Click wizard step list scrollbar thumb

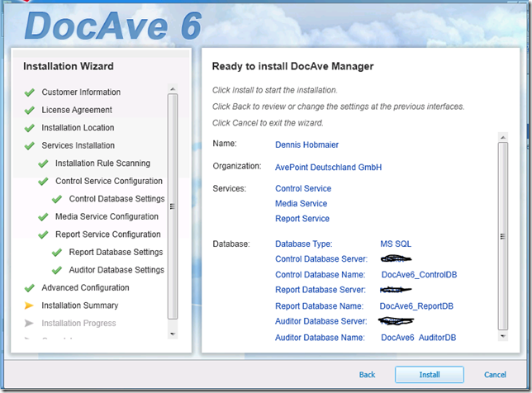[173, 206]
